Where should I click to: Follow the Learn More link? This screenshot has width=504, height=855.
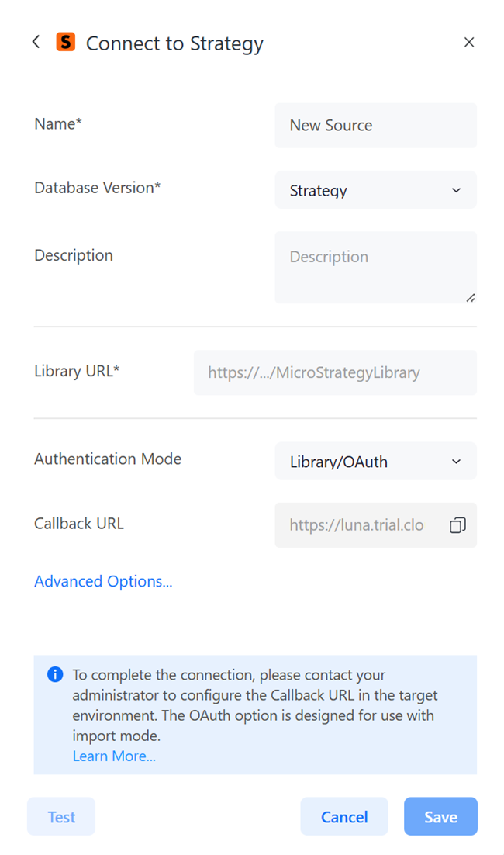[x=114, y=756]
